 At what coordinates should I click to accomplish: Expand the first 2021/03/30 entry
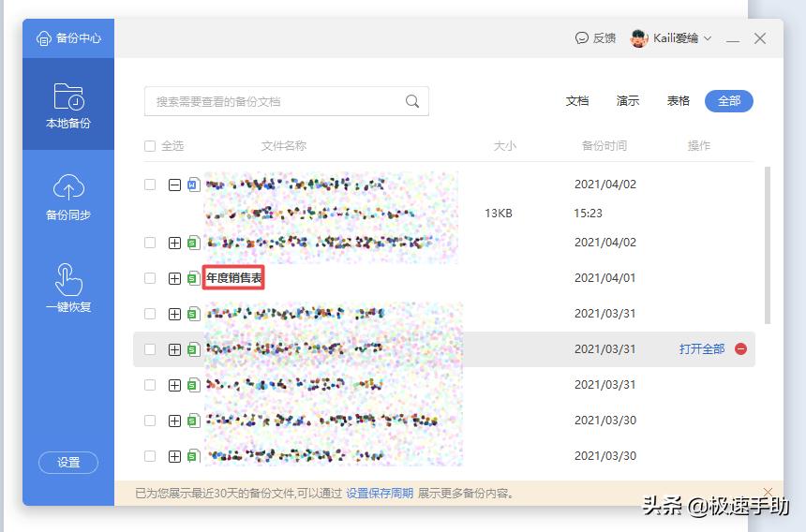[174, 421]
